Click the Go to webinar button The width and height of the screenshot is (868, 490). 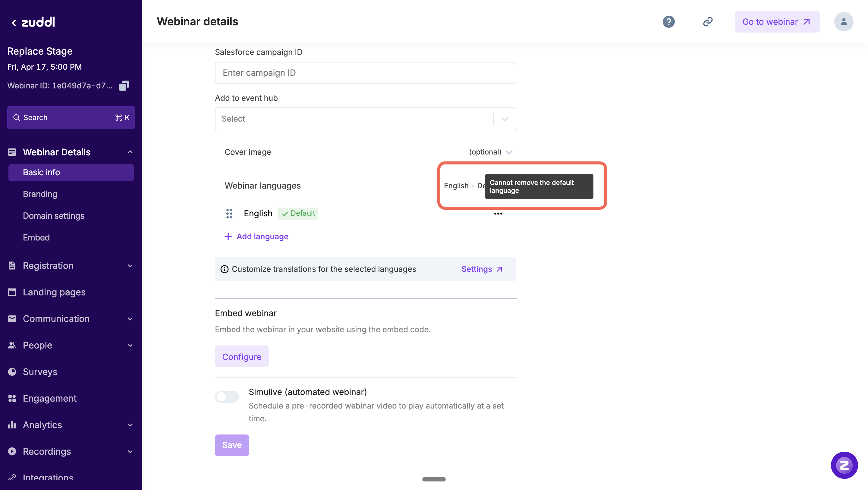click(777, 22)
